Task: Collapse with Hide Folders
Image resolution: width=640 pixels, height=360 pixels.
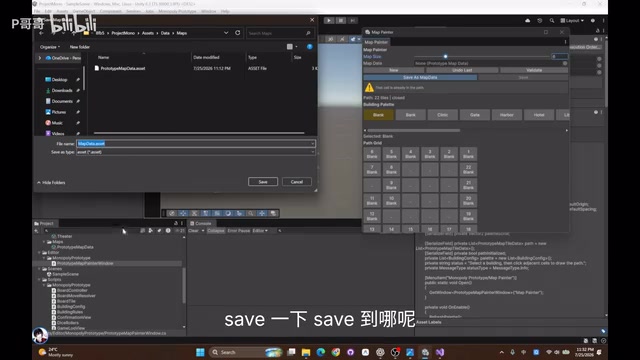Action: click(51, 182)
